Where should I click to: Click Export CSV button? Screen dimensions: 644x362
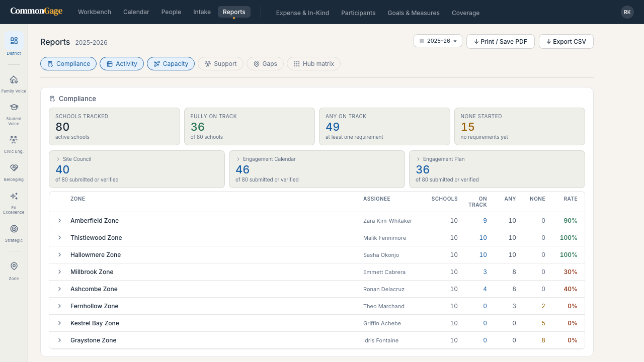click(x=566, y=41)
